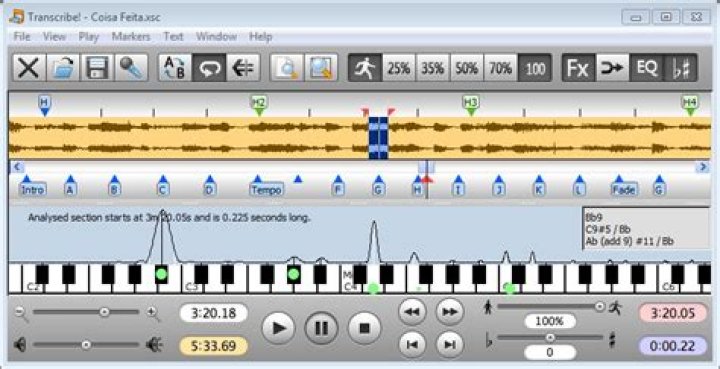The image size is (720, 369).
Task: Click the X close-file toolbar icon
Action: coord(29,68)
